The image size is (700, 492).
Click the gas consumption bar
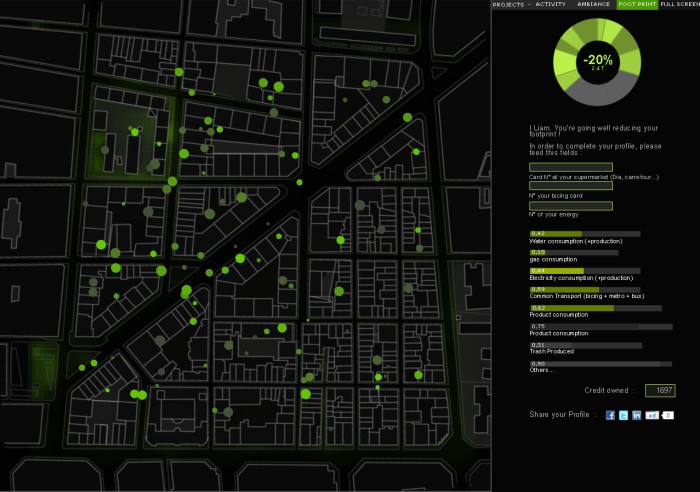pyautogui.click(x=574, y=253)
